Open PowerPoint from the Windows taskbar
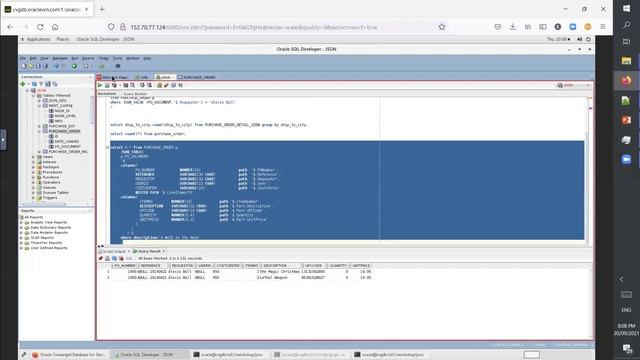Image resolution: width=640 pixels, height=360 pixels. coord(626,120)
